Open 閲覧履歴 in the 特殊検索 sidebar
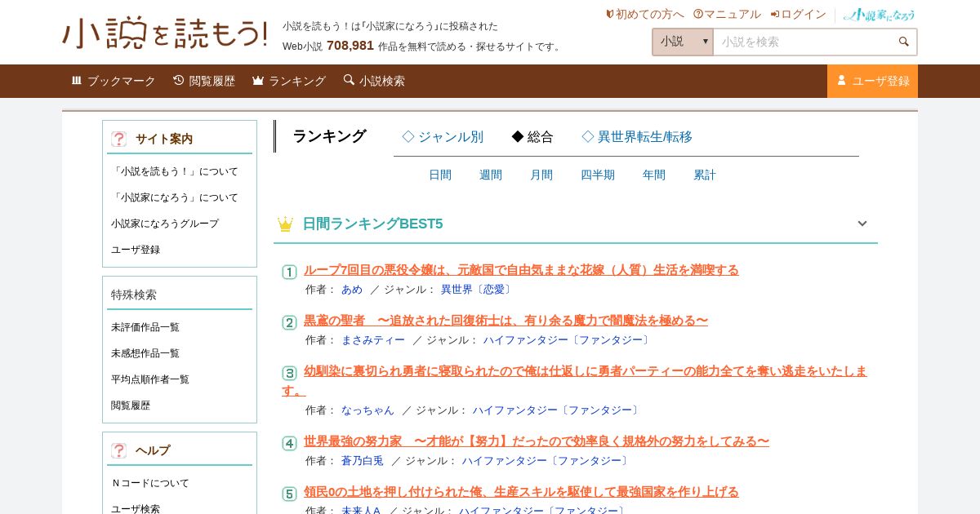The width and height of the screenshot is (980, 514). [x=131, y=405]
